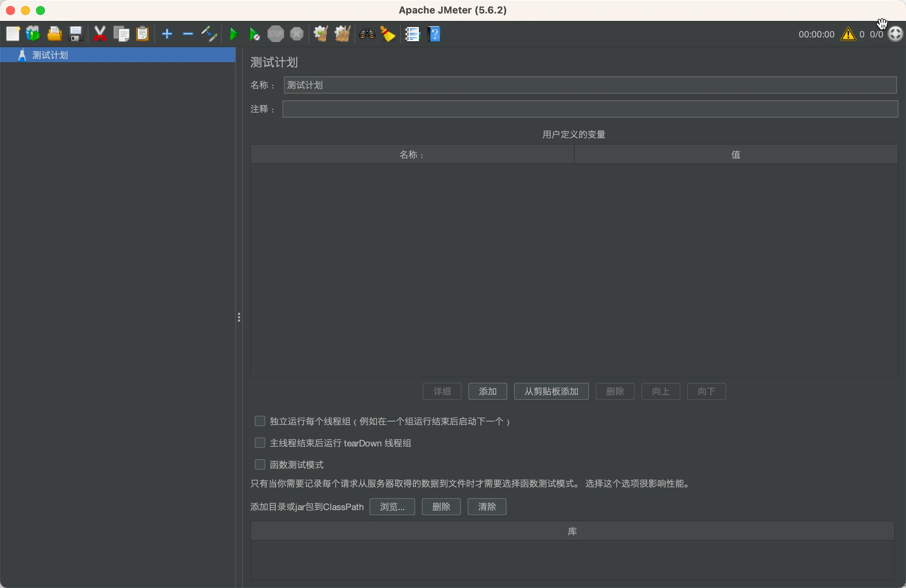
Task: Click the 添加 add variable button
Action: [487, 391]
